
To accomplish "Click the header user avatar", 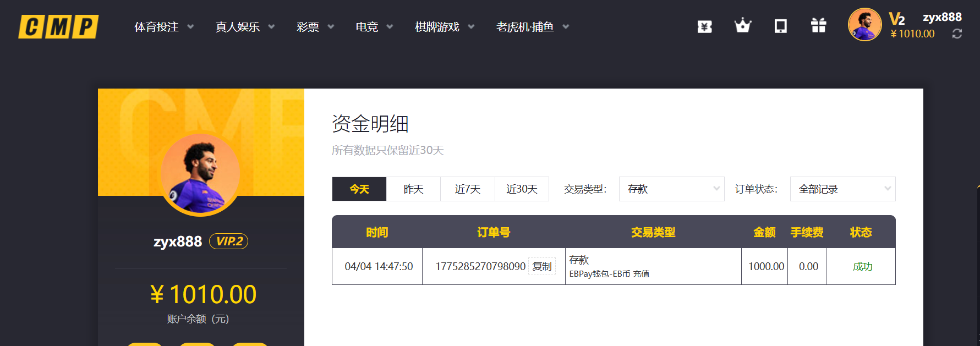I will [864, 25].
